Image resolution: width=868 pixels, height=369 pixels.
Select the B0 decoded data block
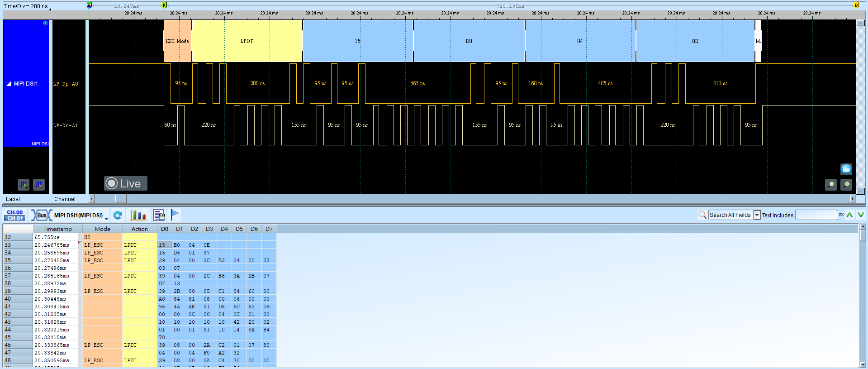469,41
